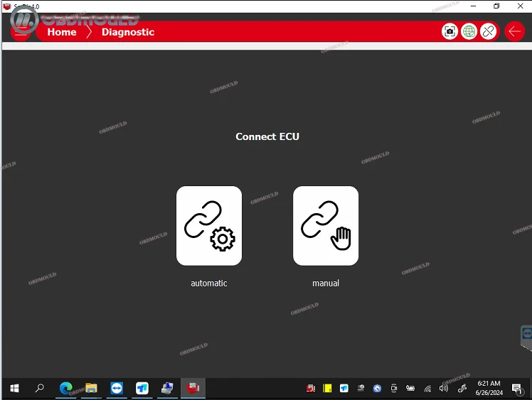Open File Explorer from taskbar
This screenshot has height=400, width=532.
(91, 388)
